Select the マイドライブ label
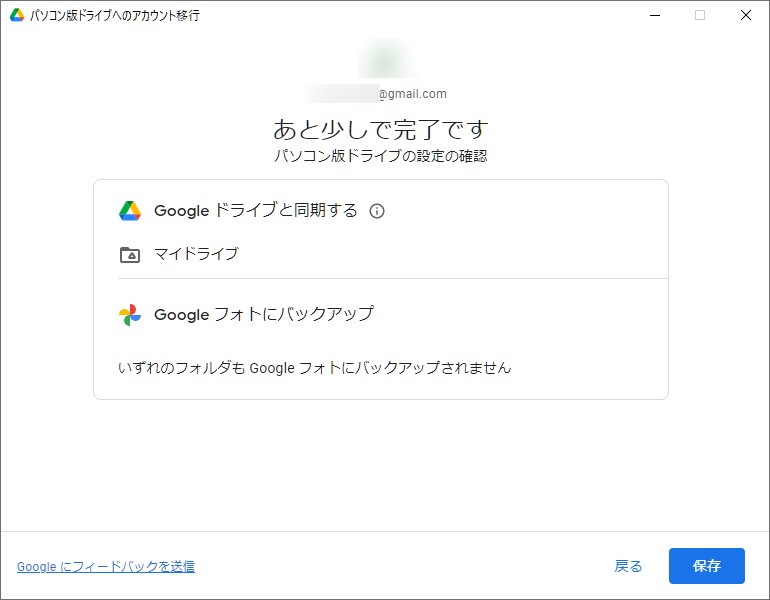The image size is (770, 600). [x=196, y=254]
